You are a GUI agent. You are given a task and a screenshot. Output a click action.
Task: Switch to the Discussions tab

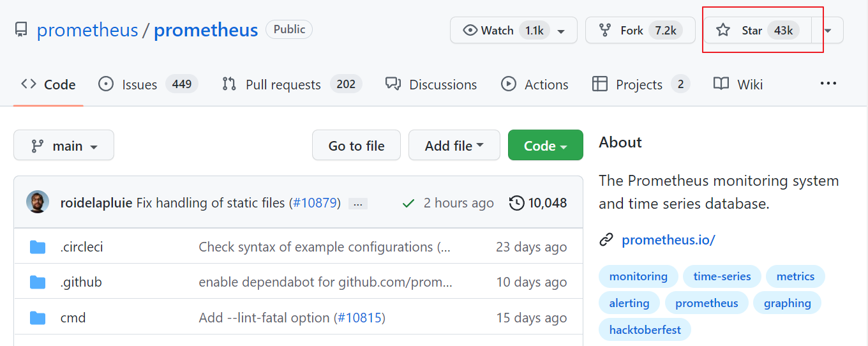(x=431, y=84)
